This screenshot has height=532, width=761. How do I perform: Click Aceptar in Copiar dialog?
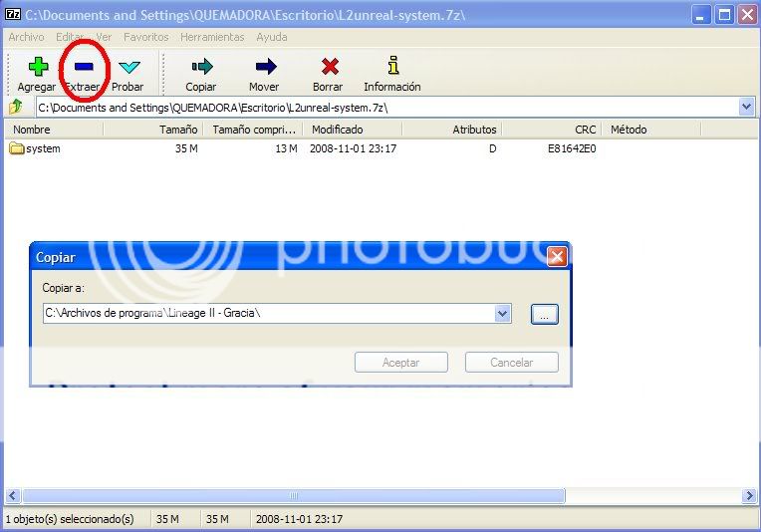[x=400, y=363]
